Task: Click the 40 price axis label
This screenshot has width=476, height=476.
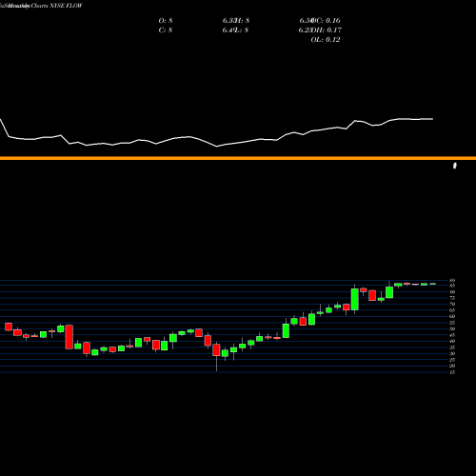Action: tap(452, 341)
